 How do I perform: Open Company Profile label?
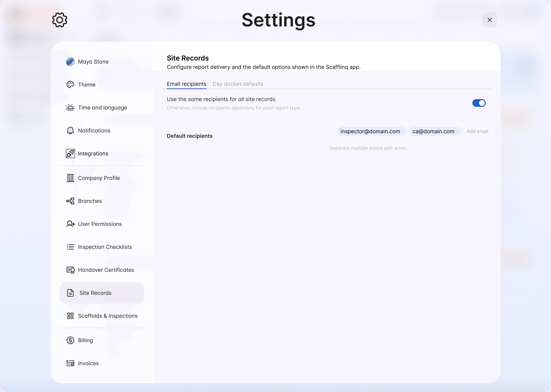99,178
